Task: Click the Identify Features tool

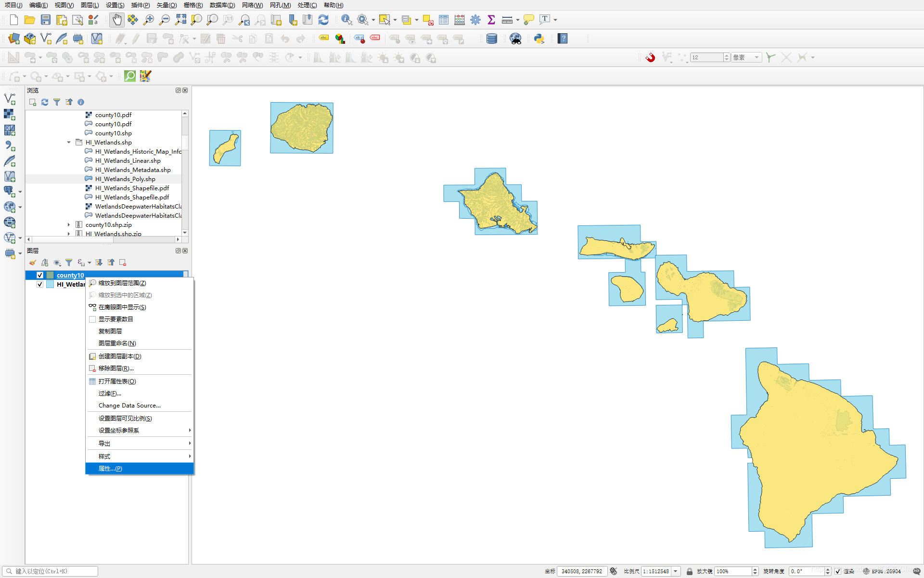Action: point(346,20)
